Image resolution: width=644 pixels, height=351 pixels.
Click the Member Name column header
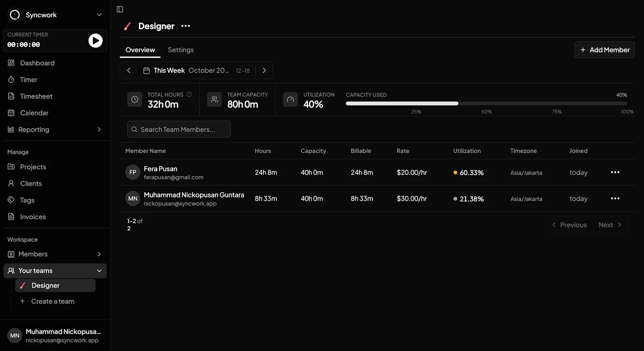pos(146,151)
